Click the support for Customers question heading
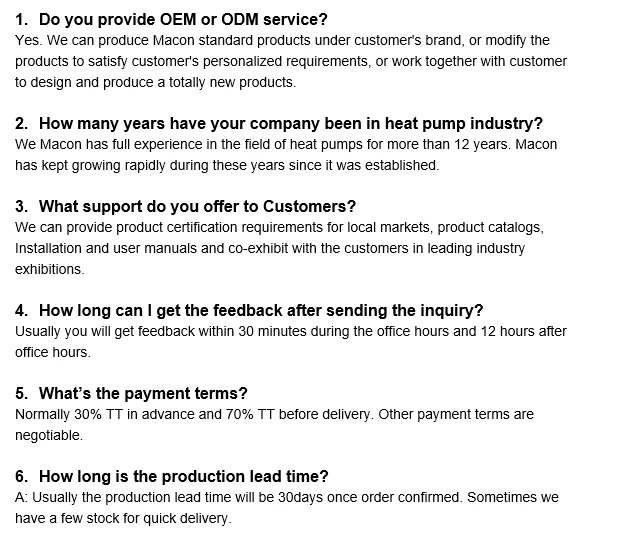Screen dimensions: 640x537 tap(197, 206)
